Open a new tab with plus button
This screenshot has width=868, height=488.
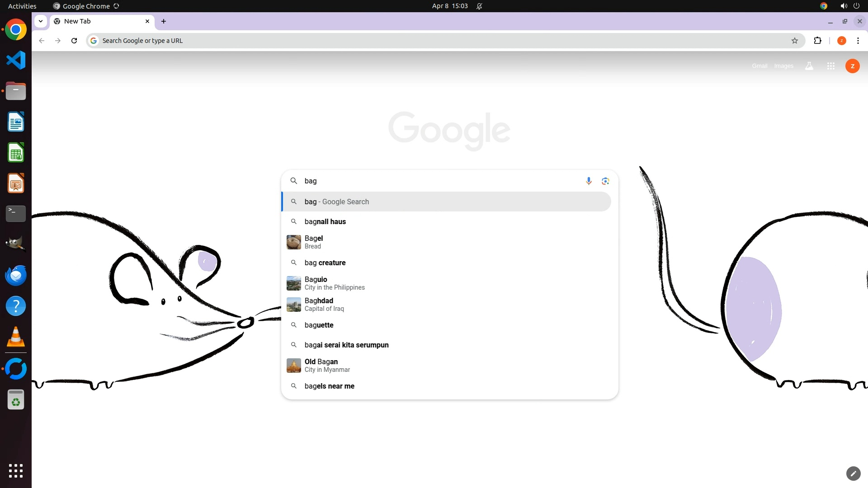(x=164, y=21)
